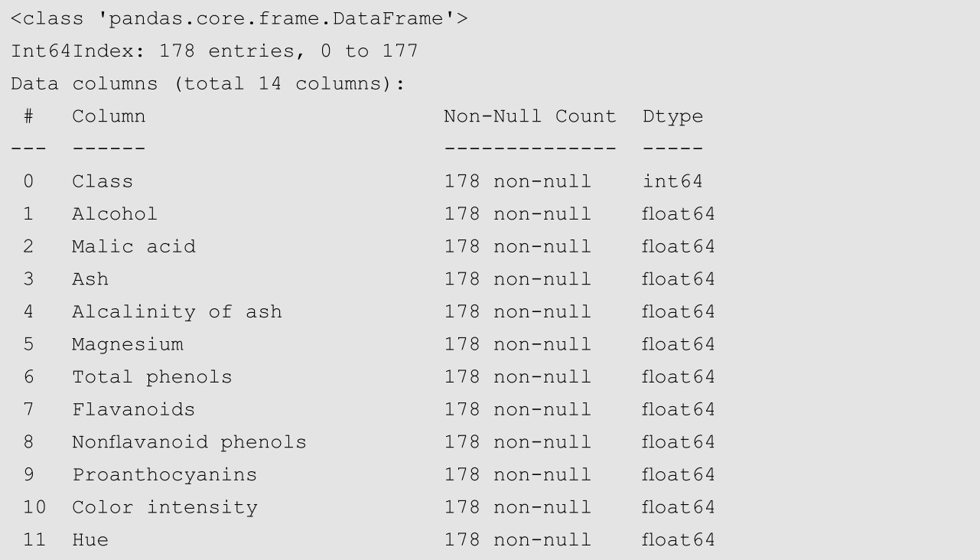Image resolution: width=980 pixels, height=560 pixels.
Task: Click the 'Non-Null Count' header
Action: pos(530,116)
